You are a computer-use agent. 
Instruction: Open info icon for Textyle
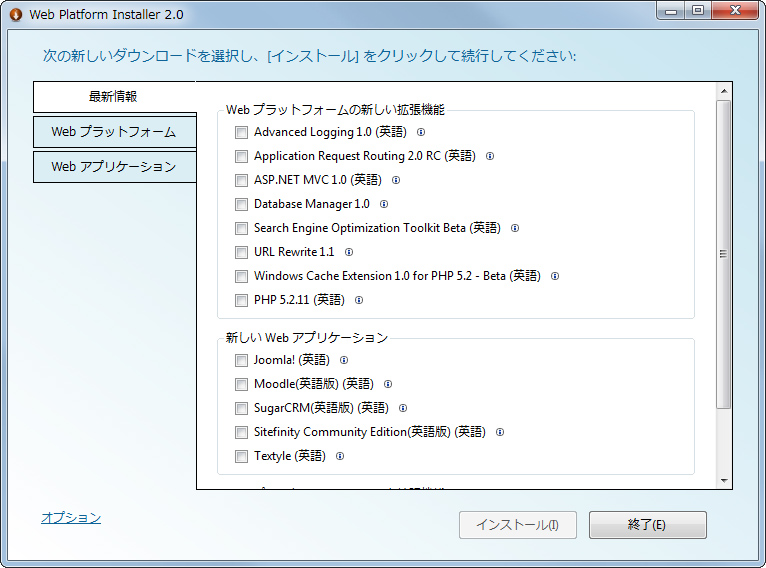pos(340,456)
